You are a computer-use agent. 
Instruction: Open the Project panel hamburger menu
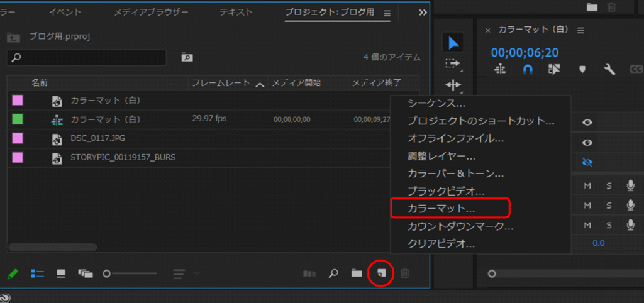387,13
